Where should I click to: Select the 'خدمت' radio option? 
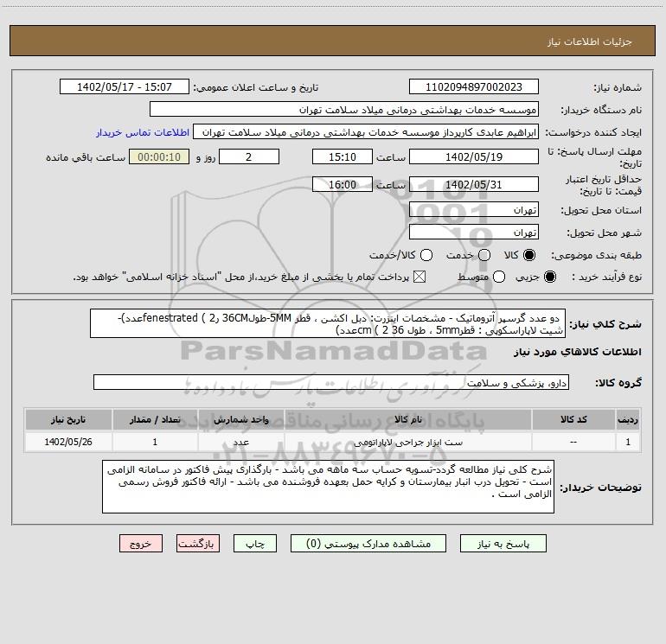pyautogui.click(x=483, y=255)
